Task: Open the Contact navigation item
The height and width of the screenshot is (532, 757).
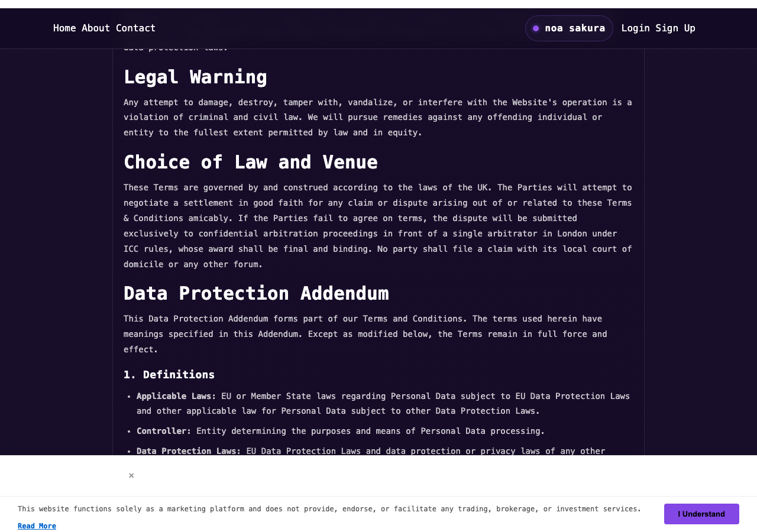Action: click(x=135, y=28)
